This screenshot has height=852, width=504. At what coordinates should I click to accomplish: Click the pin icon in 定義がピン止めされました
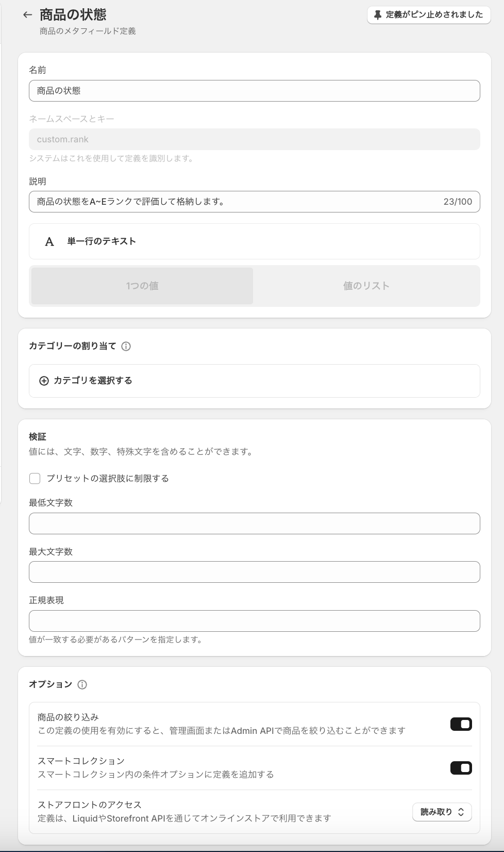coord(378,15)
